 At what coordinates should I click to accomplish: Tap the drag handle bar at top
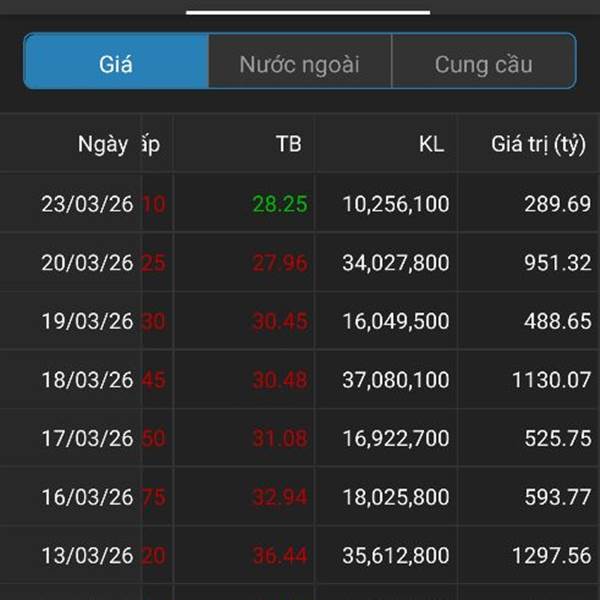tap(308, 11)
